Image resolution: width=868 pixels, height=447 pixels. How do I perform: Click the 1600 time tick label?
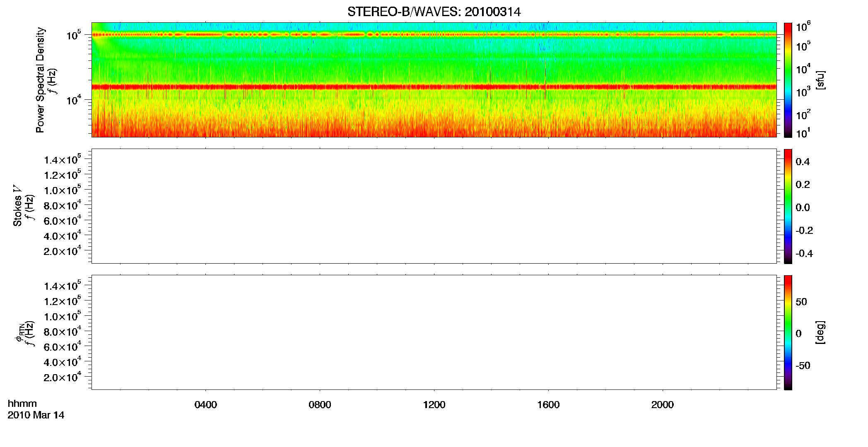pos(548,405)
